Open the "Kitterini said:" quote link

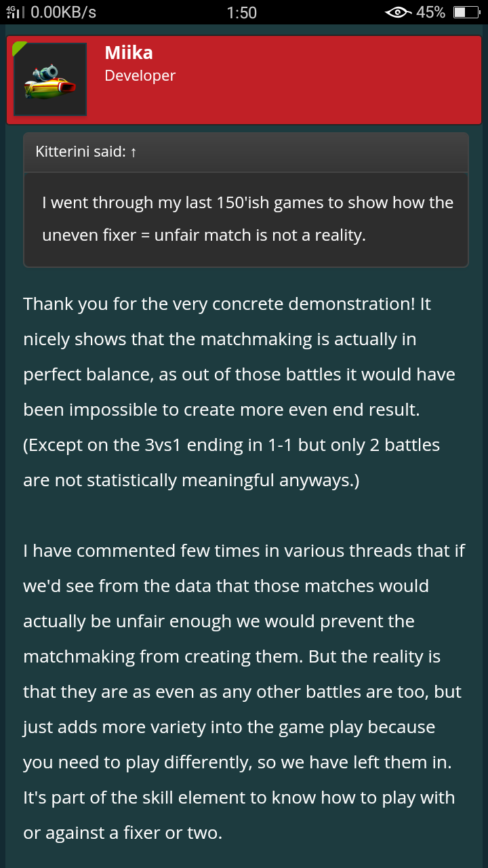(80, 152)
